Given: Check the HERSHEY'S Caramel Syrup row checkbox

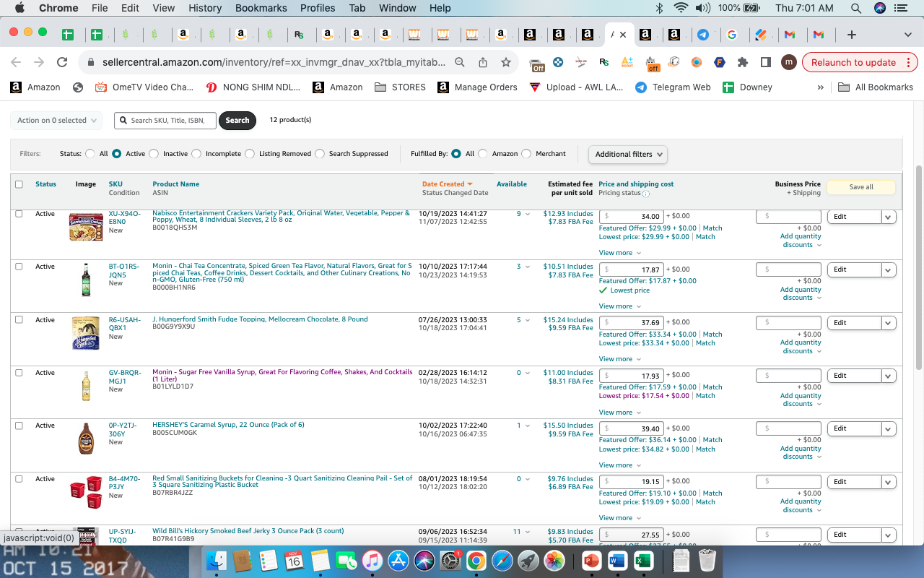Looking at the screenshot, I should pyautogui.click(x=19, y=426).
